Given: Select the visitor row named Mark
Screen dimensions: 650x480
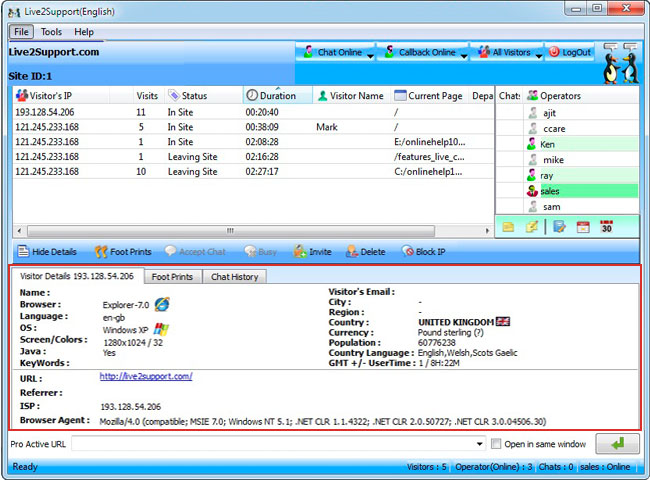Looking at the screenshot, I should point(254,127).
